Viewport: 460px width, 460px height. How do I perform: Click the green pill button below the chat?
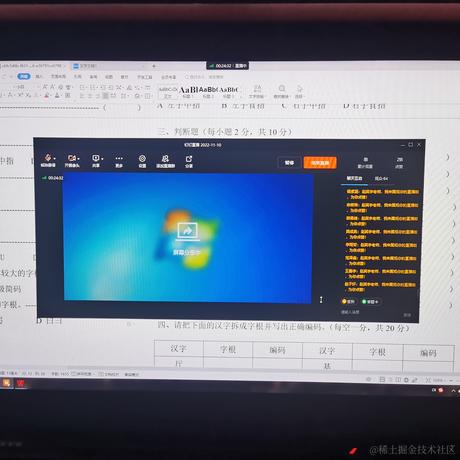(x=370, y=302)
